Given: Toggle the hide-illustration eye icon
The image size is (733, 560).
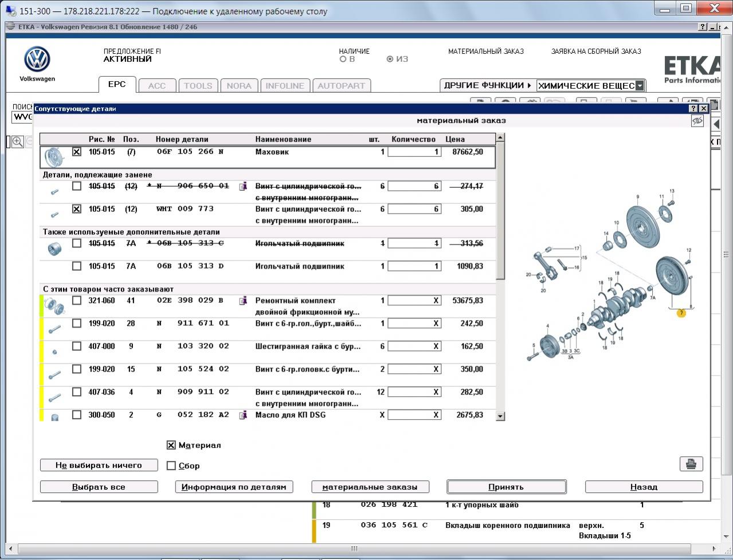Looking at the screenshot, I should pos(697,121).
